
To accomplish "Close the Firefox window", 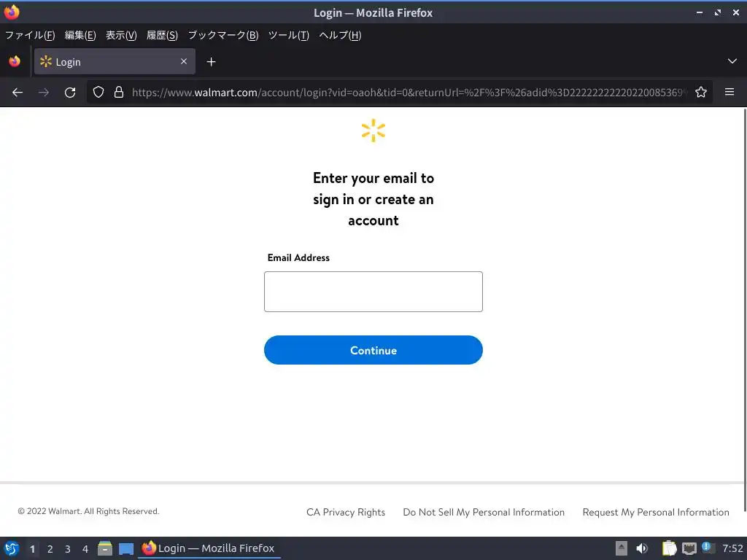I will tap(735, 12).
